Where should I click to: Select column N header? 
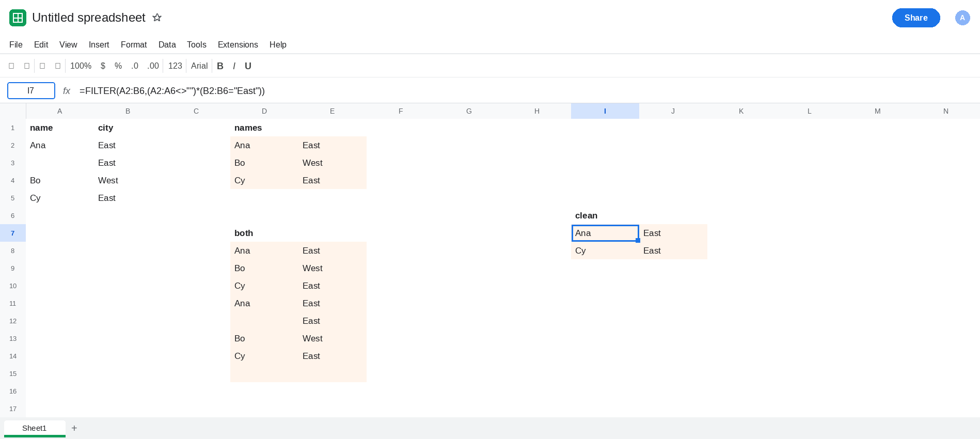pyautogui.click(x=946, y=111)
